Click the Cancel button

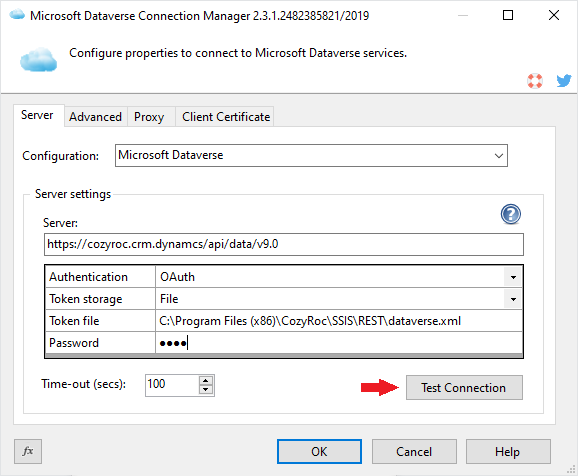414,451
